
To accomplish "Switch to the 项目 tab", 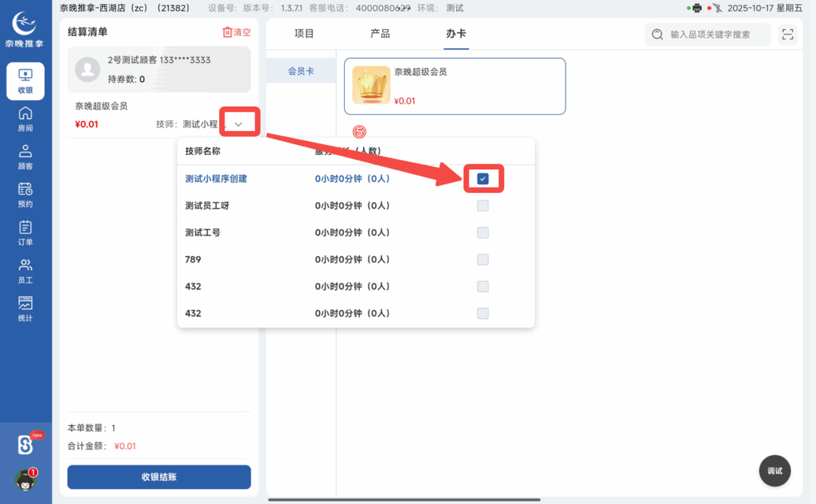I will click(303, 33).
